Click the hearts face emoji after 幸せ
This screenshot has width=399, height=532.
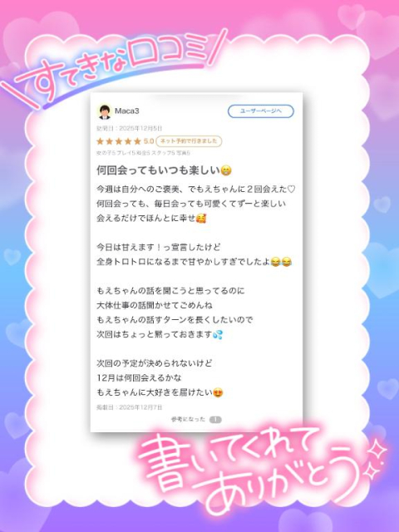point(201,218)
